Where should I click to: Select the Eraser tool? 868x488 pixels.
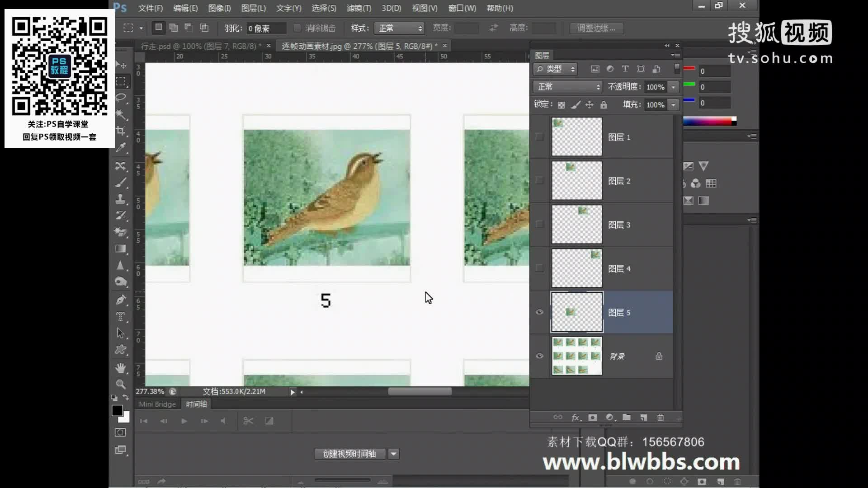[121, 232]
